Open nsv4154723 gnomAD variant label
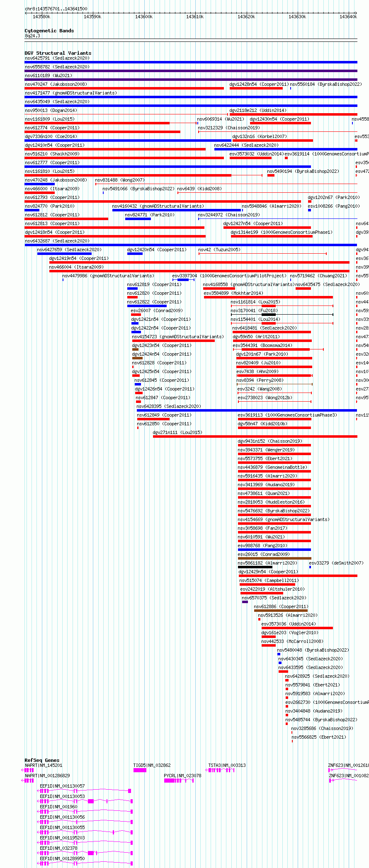Image resolution: width=369 pixels, height=868 pixels. click(178, 337)
